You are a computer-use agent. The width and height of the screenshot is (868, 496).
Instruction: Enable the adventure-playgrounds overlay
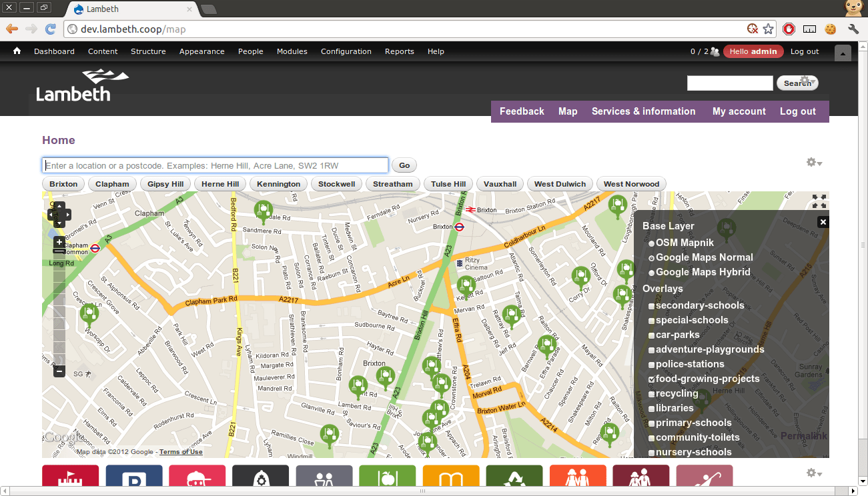[x=652, y=350]
